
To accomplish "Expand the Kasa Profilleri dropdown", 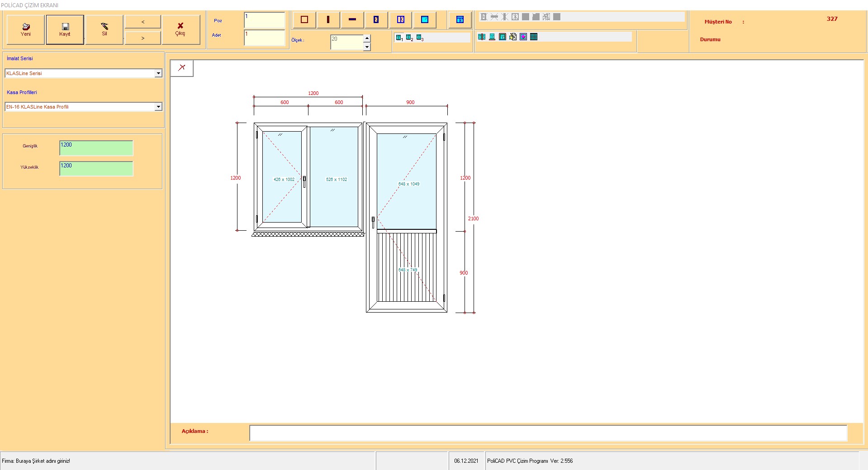I will [158, 107].
